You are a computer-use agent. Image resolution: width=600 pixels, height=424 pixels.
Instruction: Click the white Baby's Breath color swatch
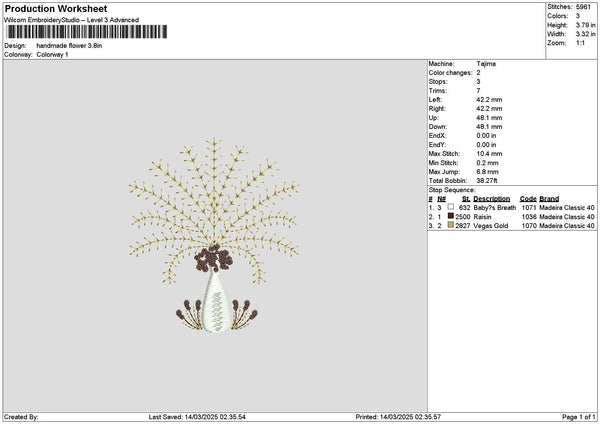452,208
